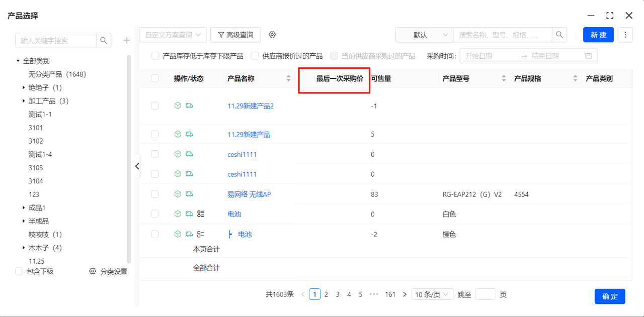Click the cube icon in 11.29新建产品2 row
This screenshot has width=644, height=317.
[x=178, y=105]
